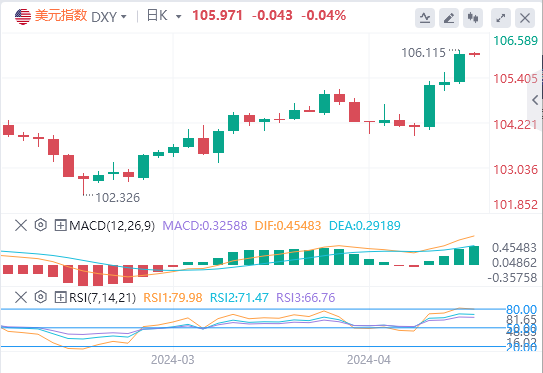This screenshot has width=543, height=373.
Task: Click the RSI1:79.98 value
Action: click(x=173, y=297)
